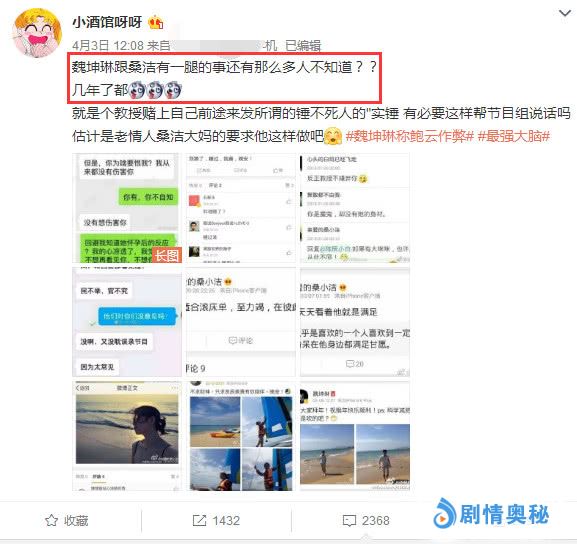Open the top-right chat replies thumbnail
This screenshot has width=577, height=544.
coord(355,208)
